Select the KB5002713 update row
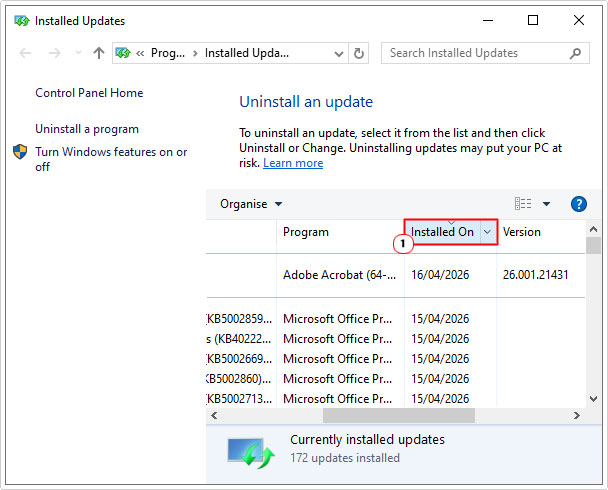The height and width of the screenshot is (490, 608). point(396,399)
